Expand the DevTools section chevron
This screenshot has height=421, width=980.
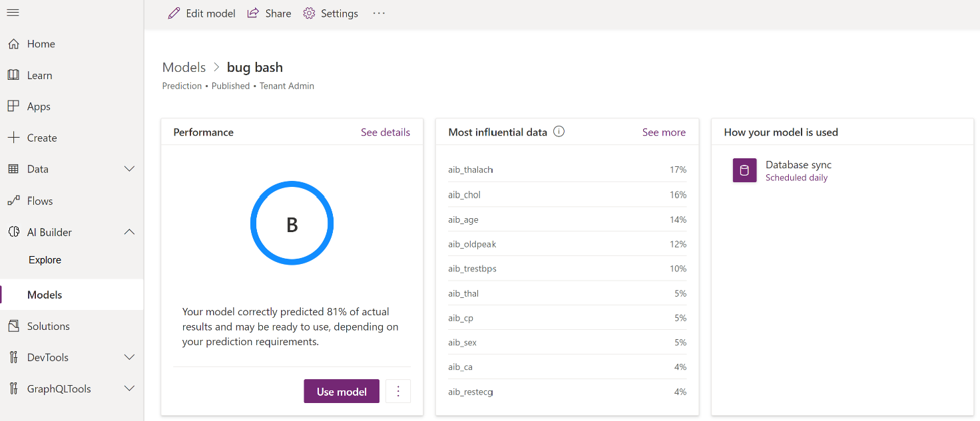130,357
